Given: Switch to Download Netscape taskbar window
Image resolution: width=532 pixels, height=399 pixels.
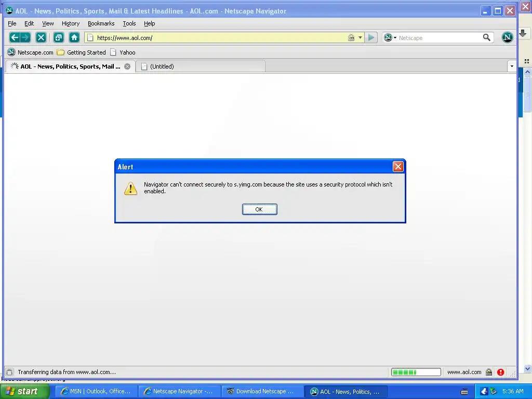Looking at the screenshot, I should [262, 392].
